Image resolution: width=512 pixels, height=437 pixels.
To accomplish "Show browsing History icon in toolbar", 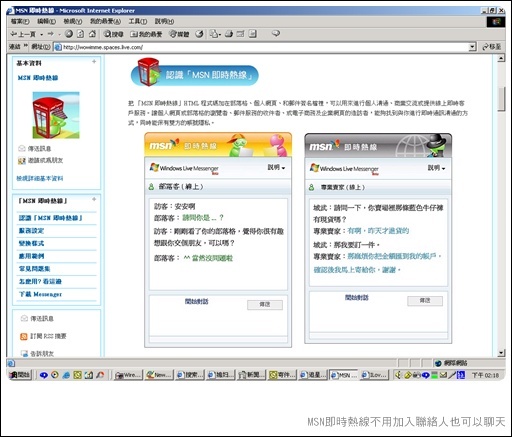I will (199, 34).
